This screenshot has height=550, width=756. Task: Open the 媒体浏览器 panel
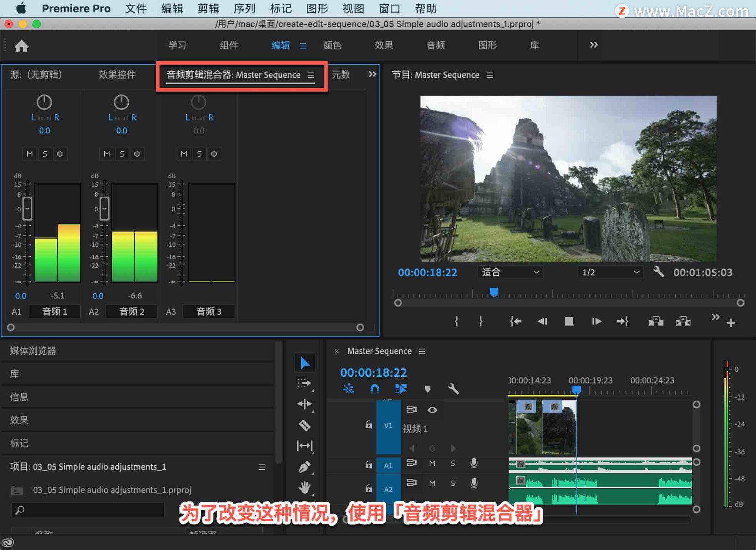[33, 350]
